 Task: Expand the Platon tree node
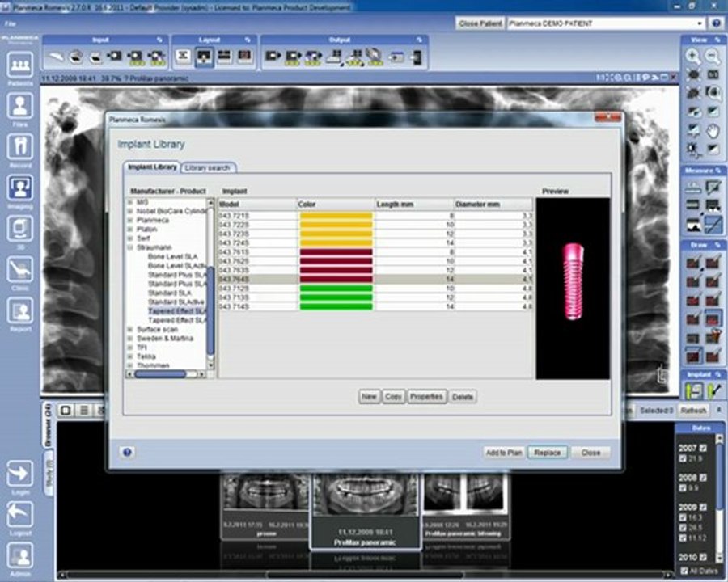tap(130, 230)
